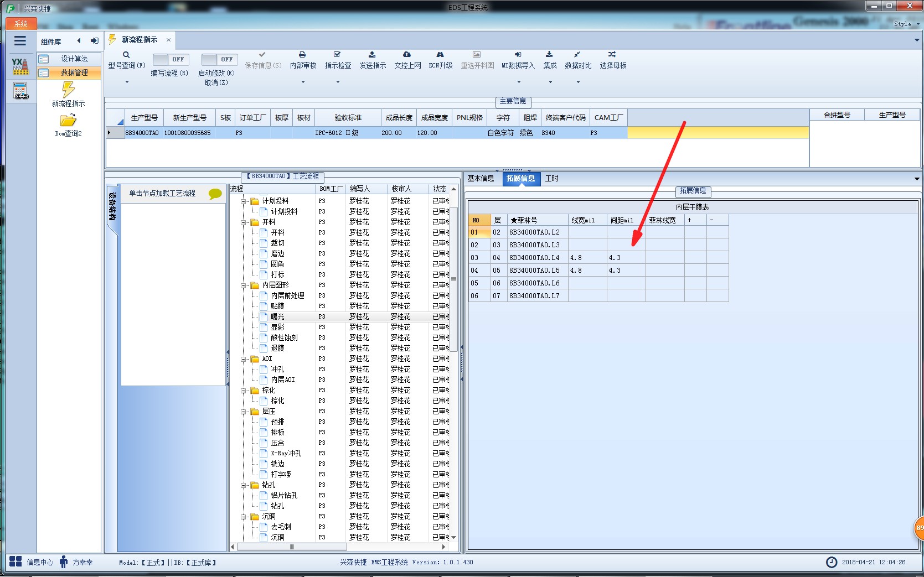
Task: Click the clock icon in status bar
Action: click(832, 562)
